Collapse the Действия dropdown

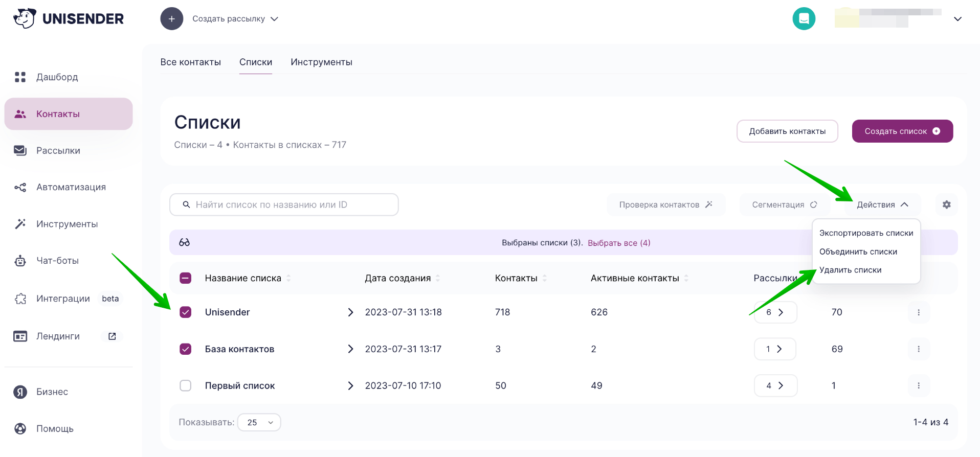tap(882, 204)
